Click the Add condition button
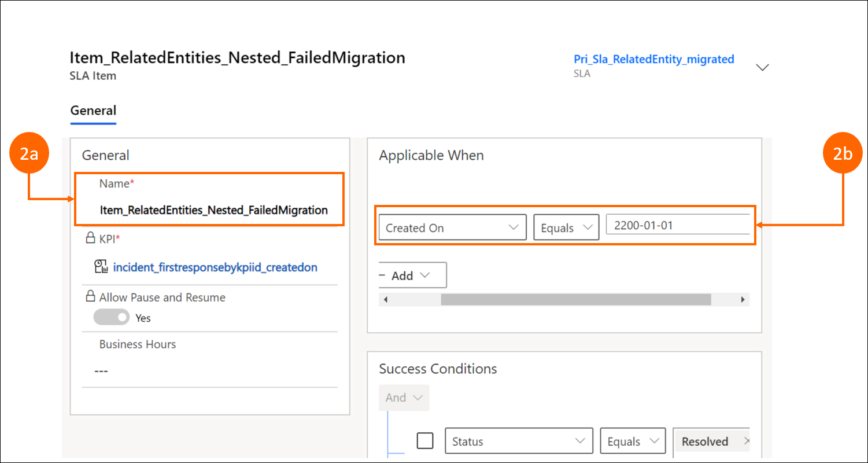Viewport: 868px width, 463px height. pos(413,275)
